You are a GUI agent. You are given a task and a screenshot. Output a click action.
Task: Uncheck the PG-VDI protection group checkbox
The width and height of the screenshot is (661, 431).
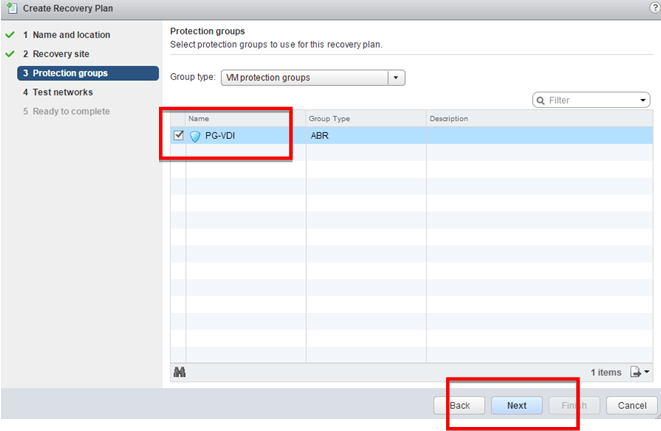tap(178, 136)
